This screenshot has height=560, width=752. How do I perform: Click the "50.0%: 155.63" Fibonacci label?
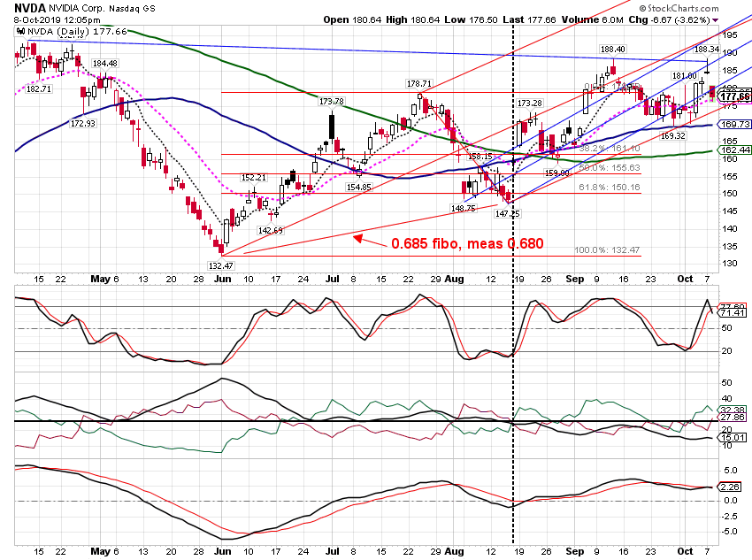click(609, 168)
